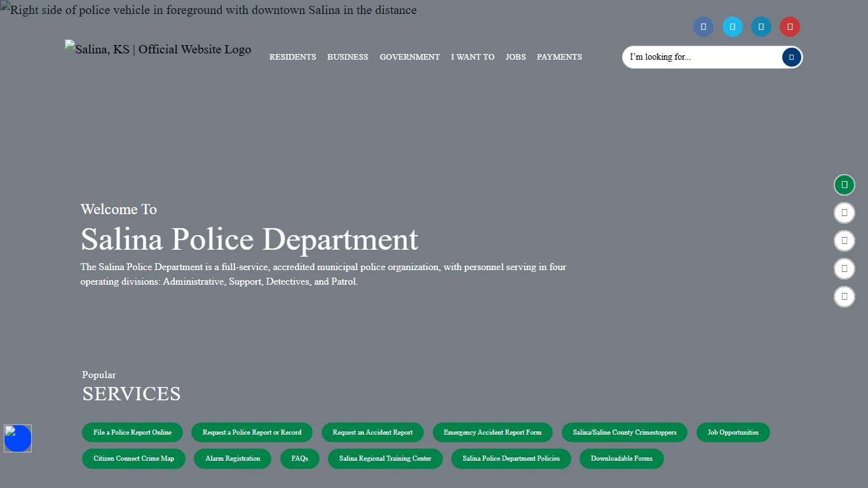Click the second floating sidebar icon
The height and width of the screenshot is (488, 868).
844,213
